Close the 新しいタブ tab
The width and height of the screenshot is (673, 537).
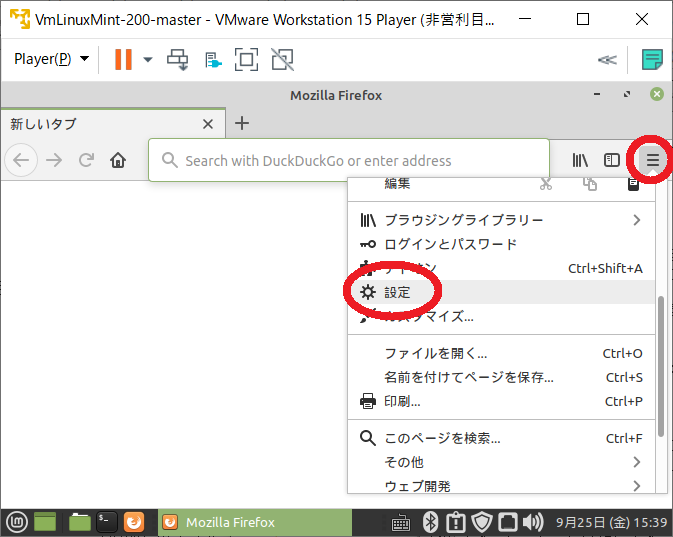(208, 124)
